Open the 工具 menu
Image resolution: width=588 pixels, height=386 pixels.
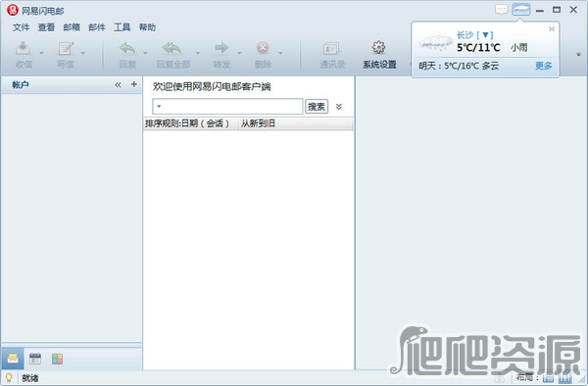pos(122,27)
